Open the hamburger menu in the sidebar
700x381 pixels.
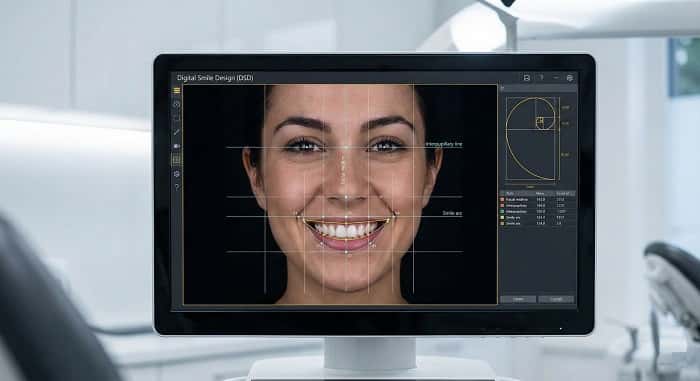pos(177,91)
